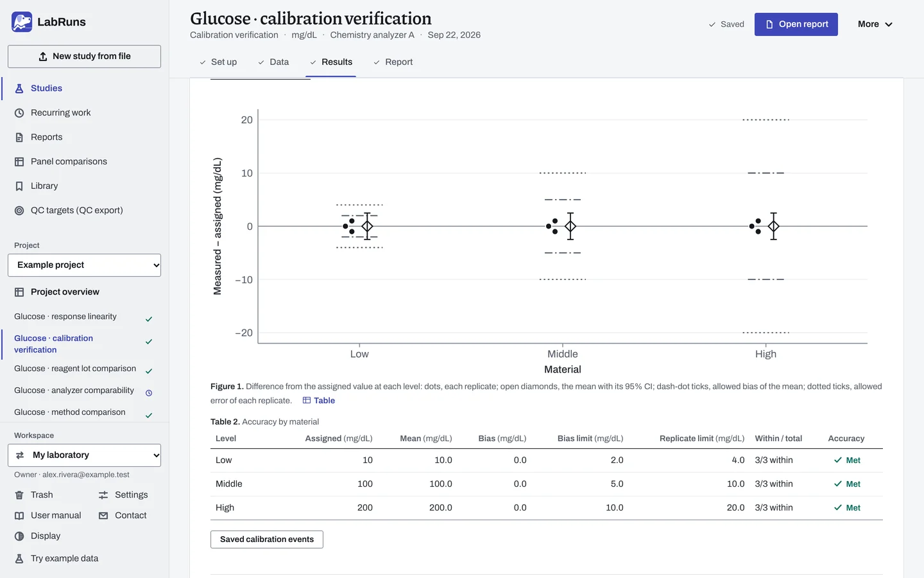Click the Panel comparisons table icon
The image size is (924, 578).
pyautogui.click(x=19, y=162)
